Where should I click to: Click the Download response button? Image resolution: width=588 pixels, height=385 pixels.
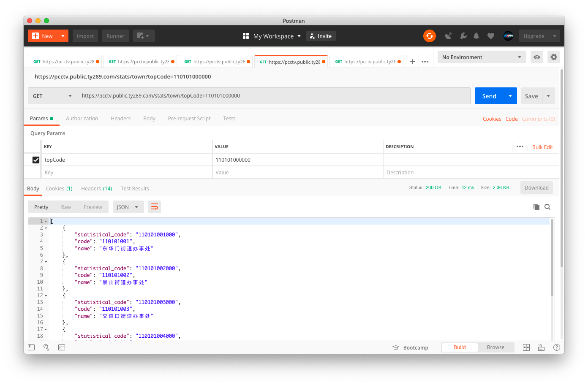pos(536,188)
